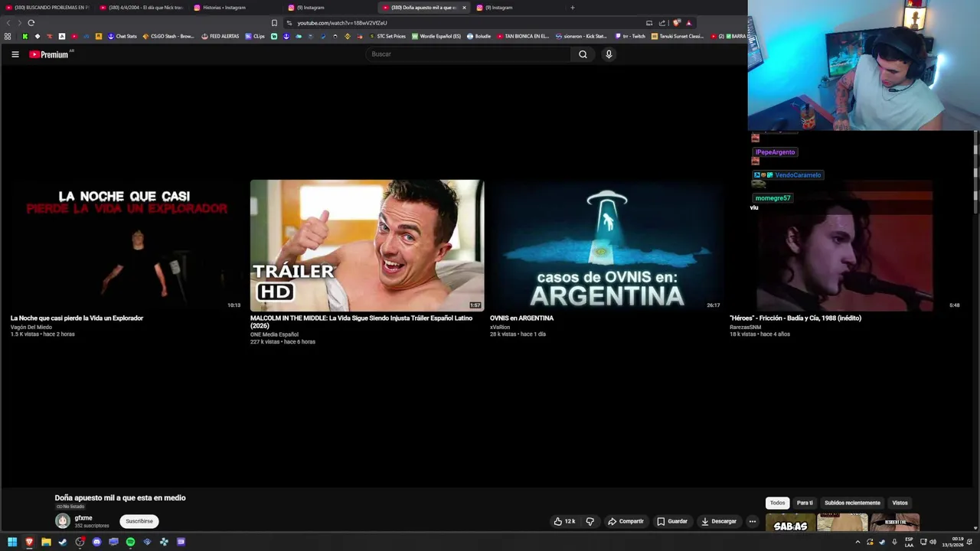Open the STC Set Prices bookmark

click(x=387, y=36)
